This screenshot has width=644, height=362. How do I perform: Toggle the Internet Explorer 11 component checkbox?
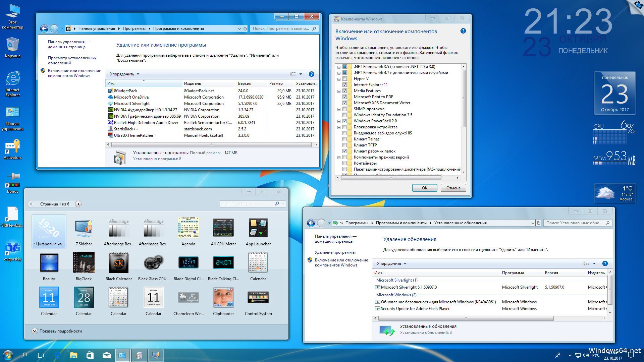344,84
